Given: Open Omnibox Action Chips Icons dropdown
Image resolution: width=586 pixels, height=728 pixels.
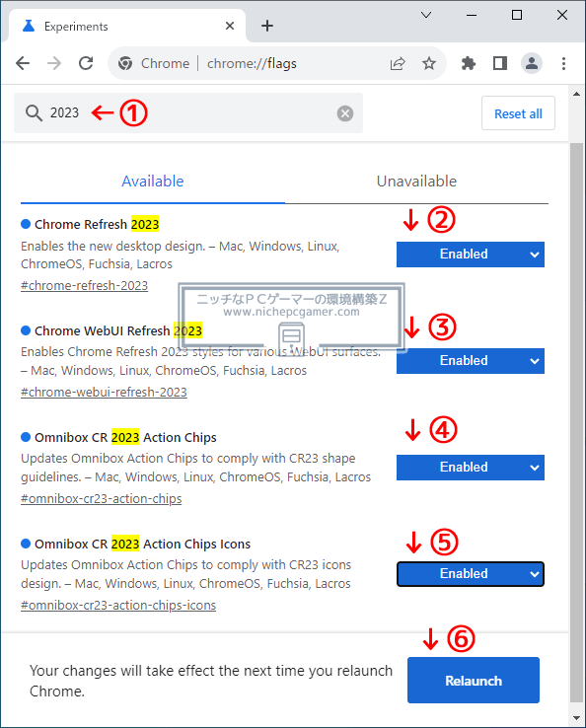Looking at the screenshot, I should pos(471,574).
